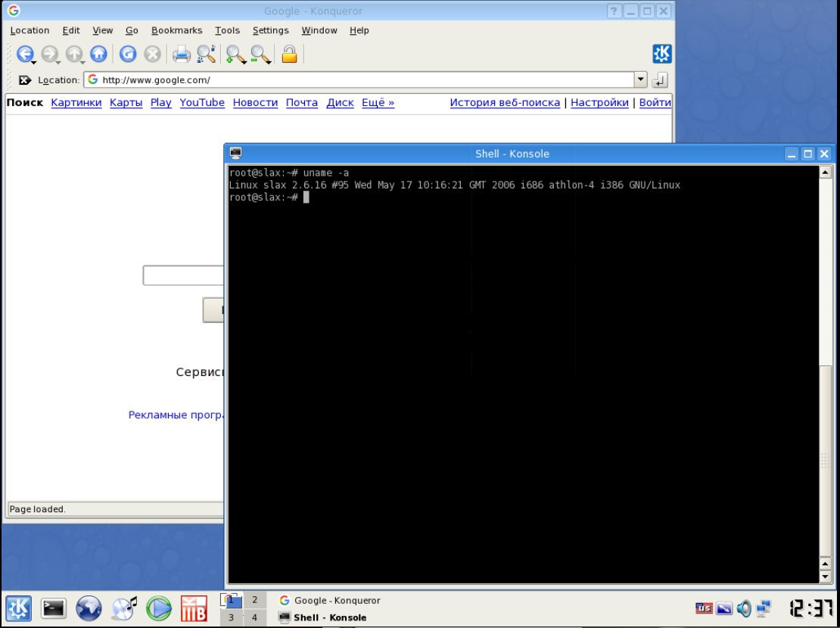Open the Карты link

[x=126, y=102]
